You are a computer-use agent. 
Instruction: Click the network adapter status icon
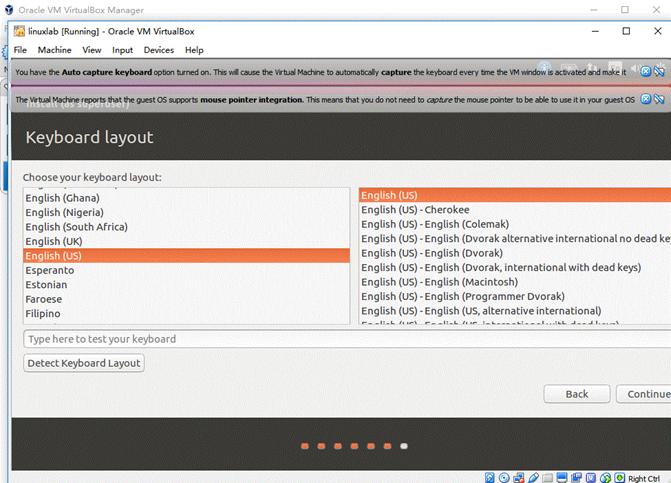519,478
